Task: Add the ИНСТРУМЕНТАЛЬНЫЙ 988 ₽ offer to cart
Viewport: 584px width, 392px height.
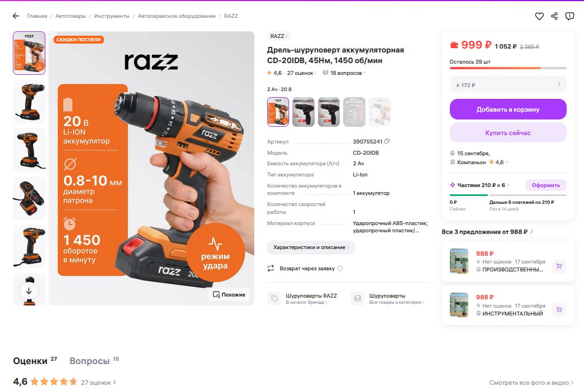Action: coord(559,309)
